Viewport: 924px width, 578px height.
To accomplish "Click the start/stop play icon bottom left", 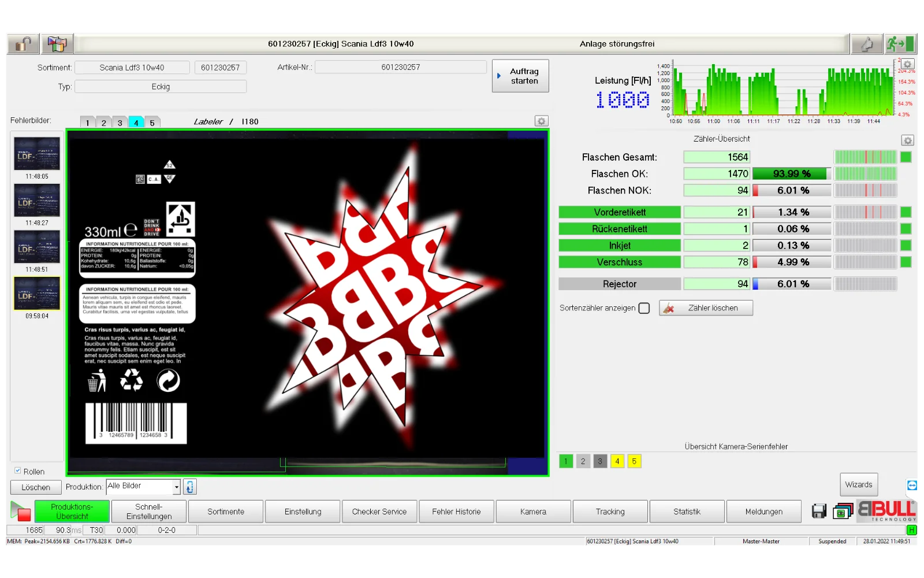I will [20, 511].
